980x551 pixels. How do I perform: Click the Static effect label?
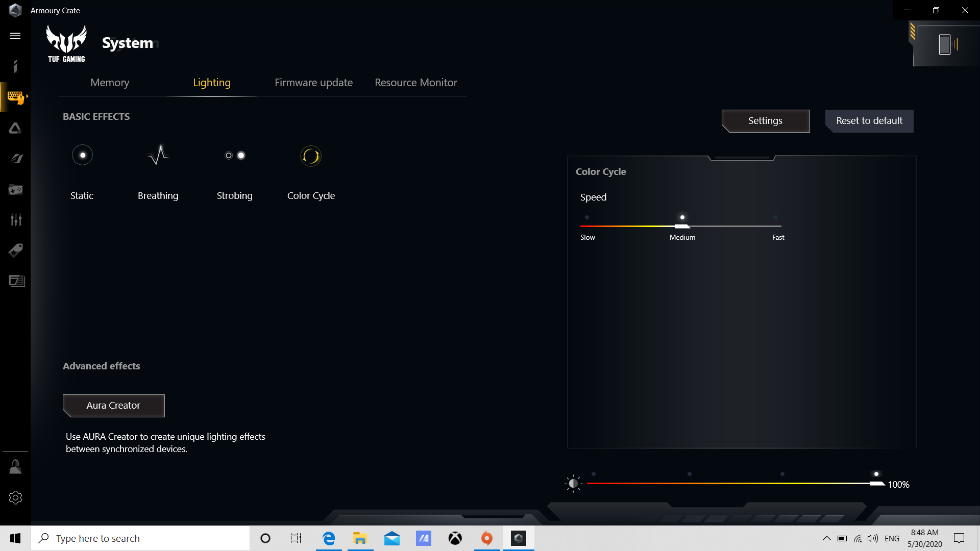(x=82, y=196)
